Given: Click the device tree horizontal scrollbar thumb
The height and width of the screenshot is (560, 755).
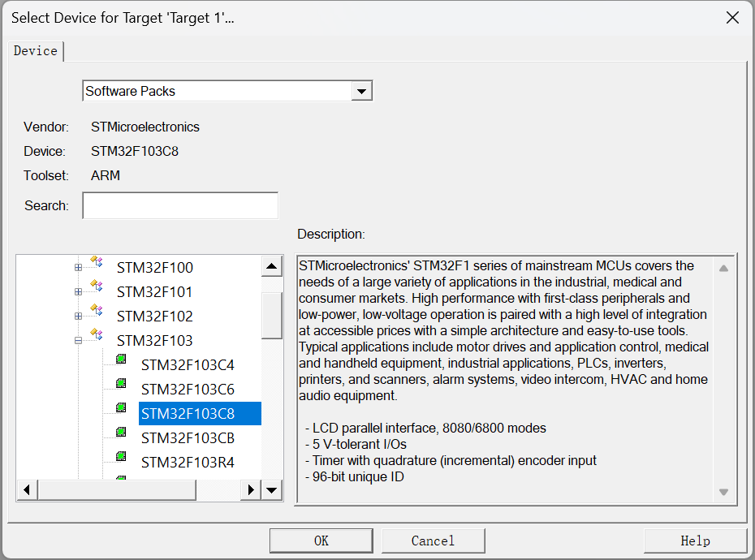Looking at the screenshot, I should point(117,490).
